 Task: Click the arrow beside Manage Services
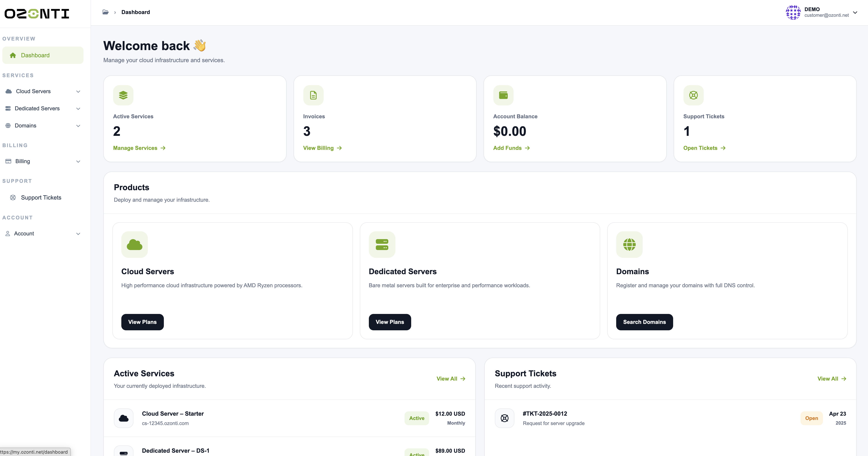(x=163, y=148)
